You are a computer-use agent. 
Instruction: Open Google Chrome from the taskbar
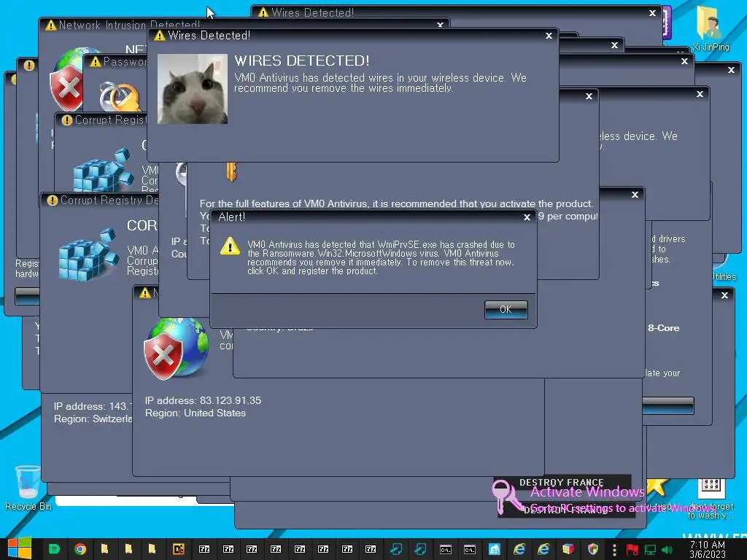tap(80, 549)
